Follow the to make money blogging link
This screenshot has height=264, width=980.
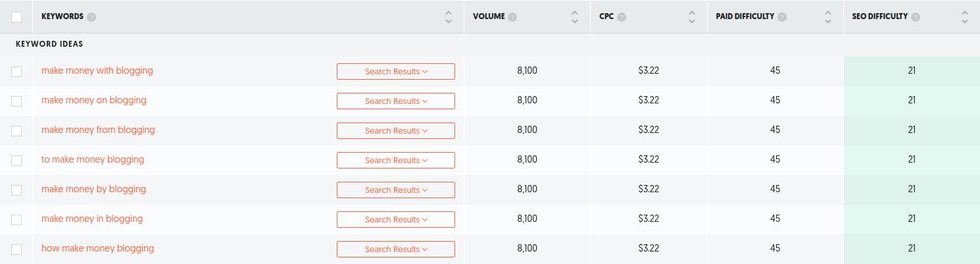(93, 159)
